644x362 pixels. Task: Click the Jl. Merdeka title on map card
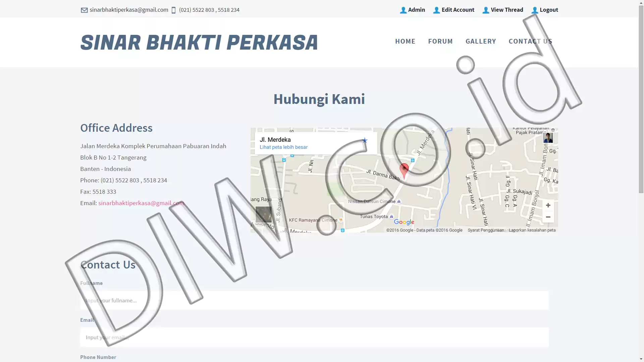[275, 140]
